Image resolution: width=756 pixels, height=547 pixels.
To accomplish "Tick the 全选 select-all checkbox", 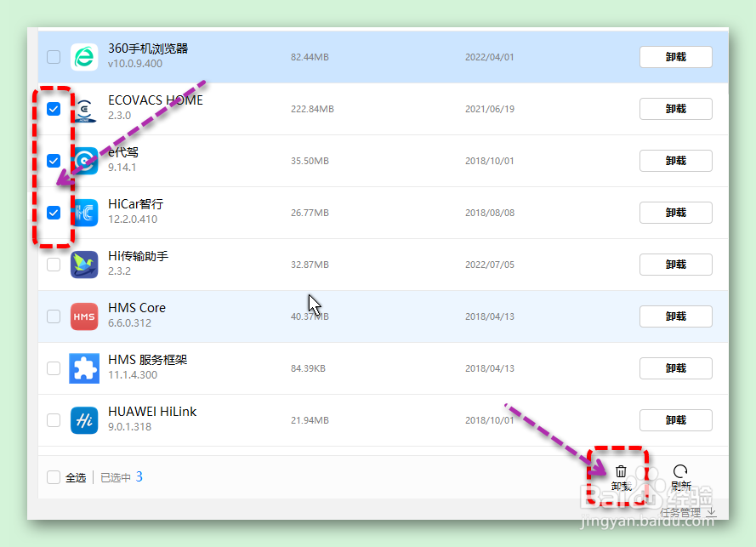I will pyautogui.click(x=54, y=477).
